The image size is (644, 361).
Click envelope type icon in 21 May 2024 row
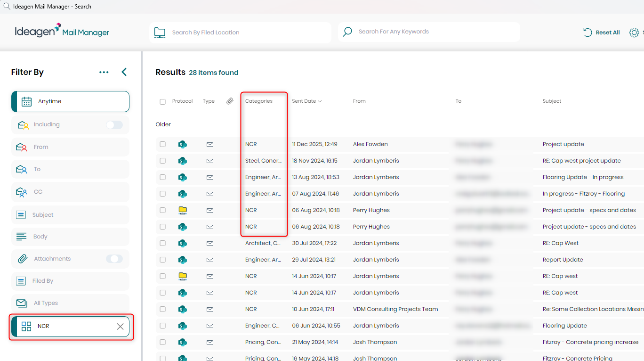coord(210,342)
